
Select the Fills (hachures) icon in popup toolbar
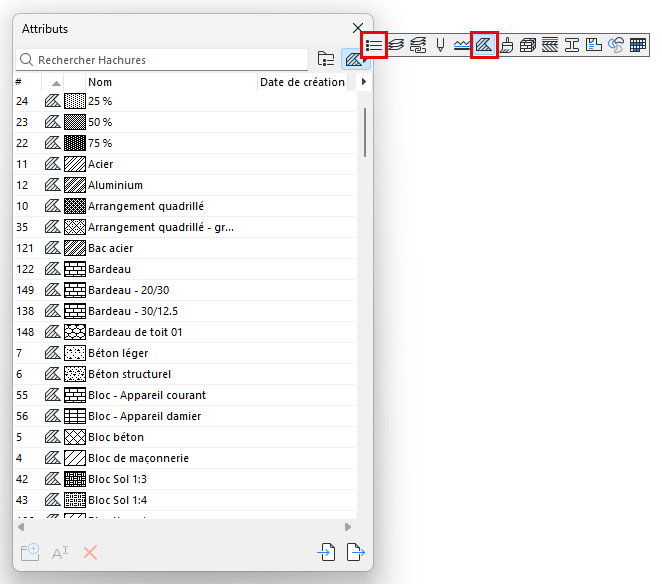484,45
